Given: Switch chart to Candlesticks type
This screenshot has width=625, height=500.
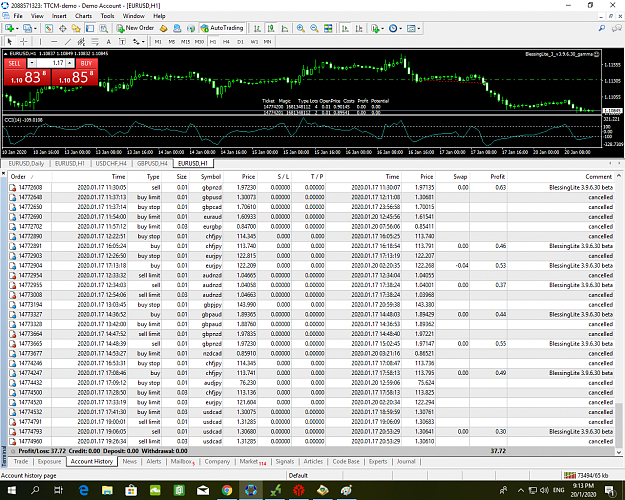Looking at the screenshot, I should [x=271, y=28].
